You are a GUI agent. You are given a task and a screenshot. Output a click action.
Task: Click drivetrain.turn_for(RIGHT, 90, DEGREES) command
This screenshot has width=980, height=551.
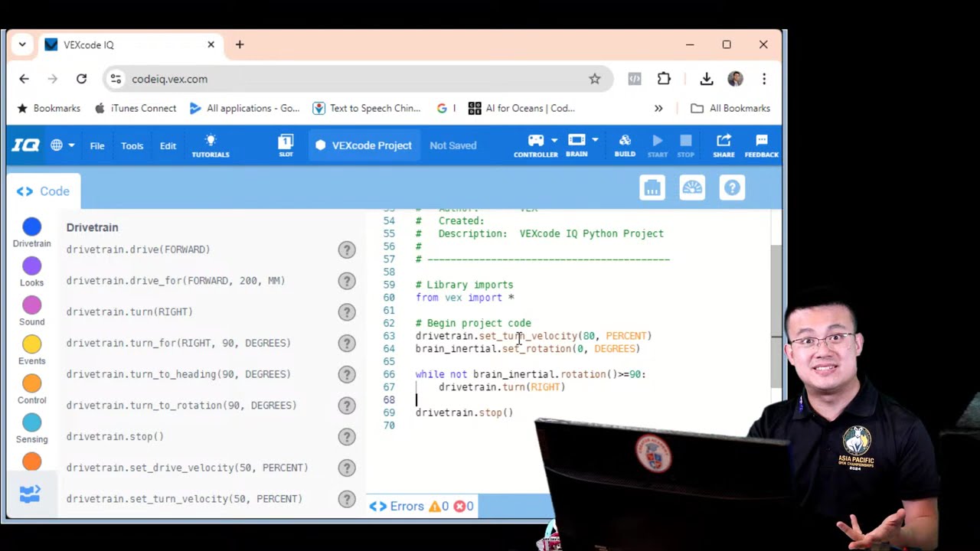178,343
